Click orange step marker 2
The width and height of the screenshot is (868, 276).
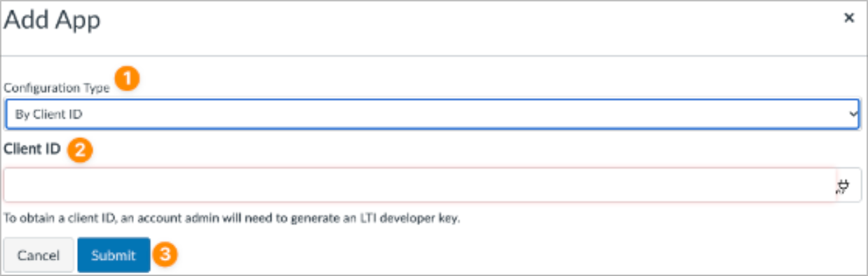pyautogui.click(x=81, y=149)
